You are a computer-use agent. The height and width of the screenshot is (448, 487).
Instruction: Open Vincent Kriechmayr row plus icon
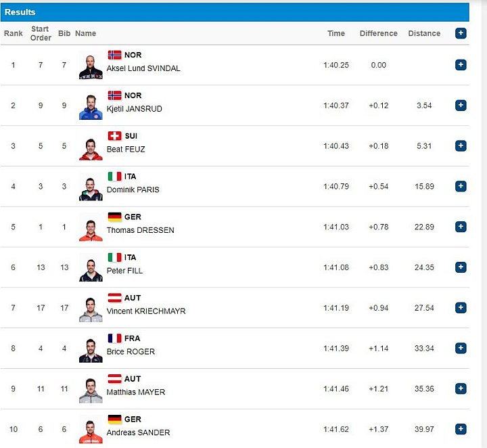pos(461,308)
